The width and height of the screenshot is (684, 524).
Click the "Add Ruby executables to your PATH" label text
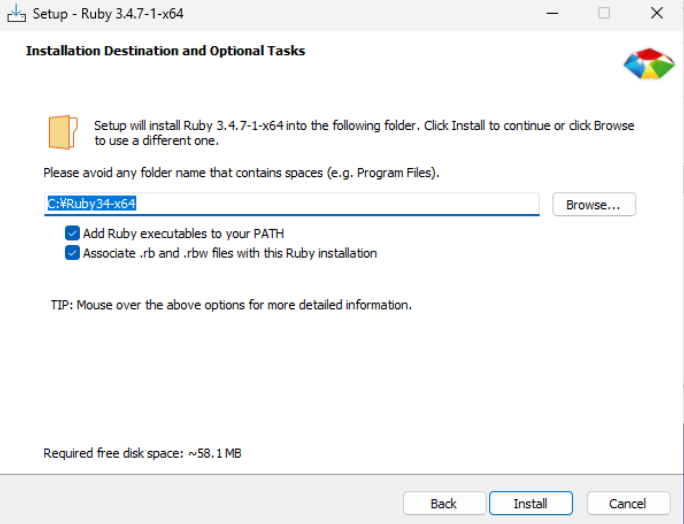183,233
